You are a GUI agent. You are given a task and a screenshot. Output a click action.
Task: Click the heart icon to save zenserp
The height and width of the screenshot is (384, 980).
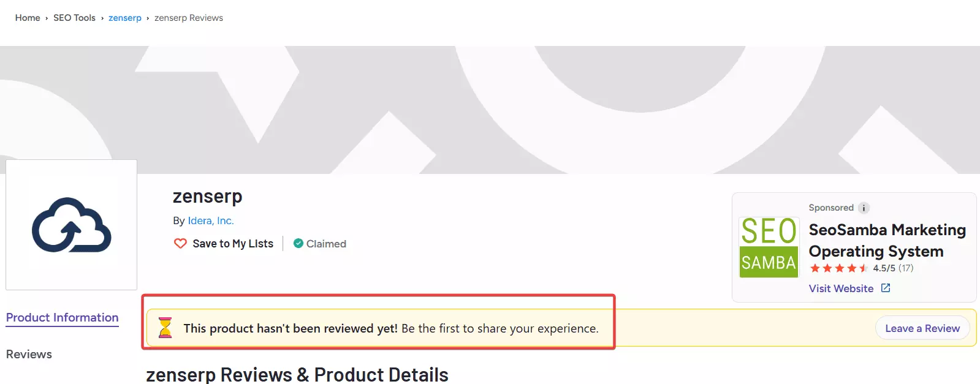click(179, 243)
